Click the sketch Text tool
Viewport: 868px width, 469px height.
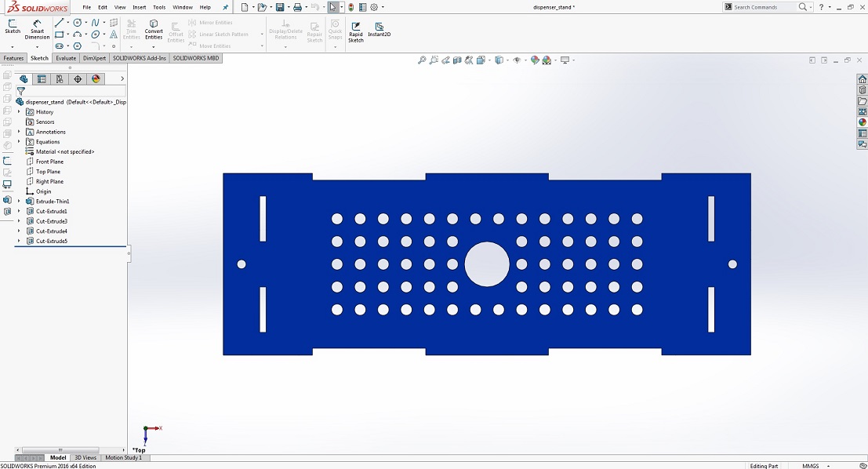[114, 35]
